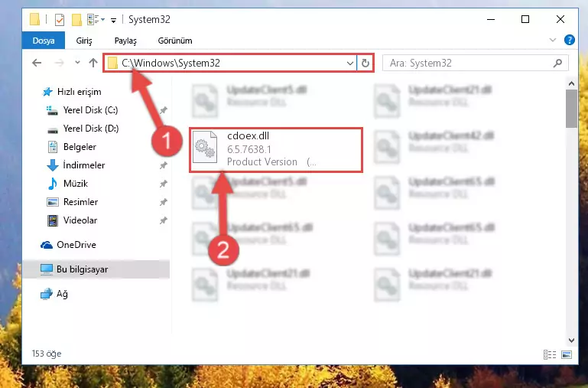Open the address bar history dropdown
The image size is (588, 388).
(350, 63)
